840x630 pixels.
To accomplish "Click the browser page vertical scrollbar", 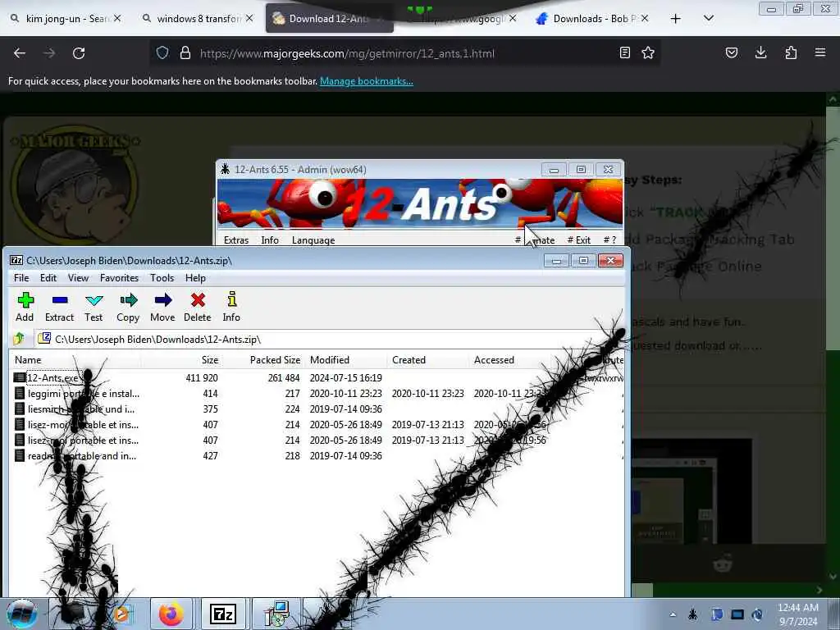I will point(833,339).
